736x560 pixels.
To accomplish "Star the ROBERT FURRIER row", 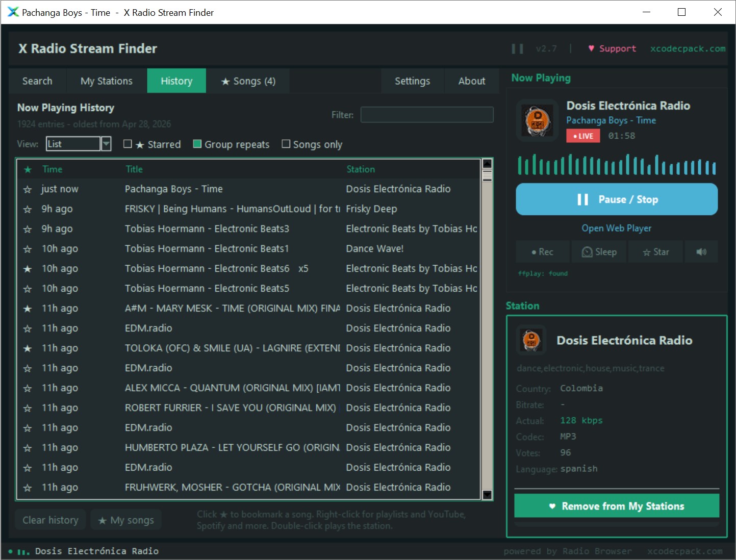I will pyautogui.click(x=28, y=408).
